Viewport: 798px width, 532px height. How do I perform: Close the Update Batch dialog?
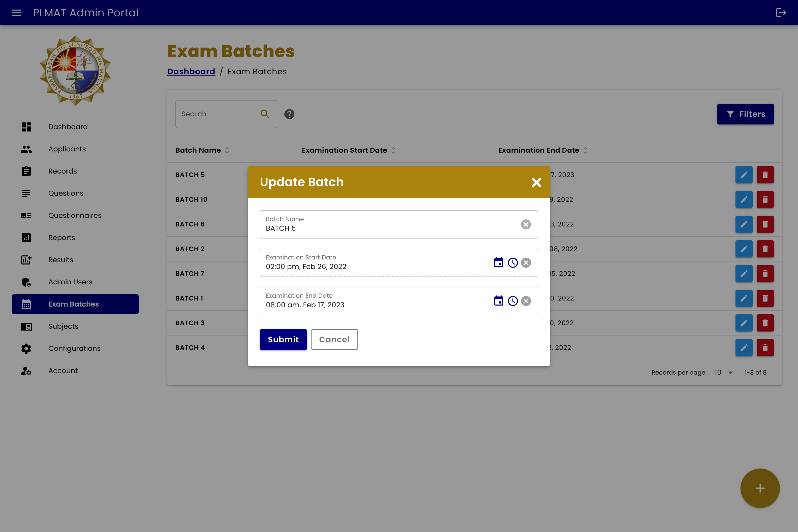[536, 183]
